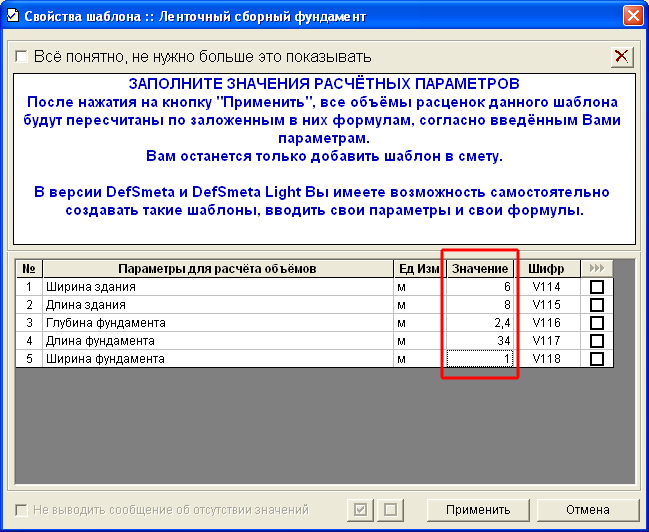This screenshot has width=649, height=532.
Task: Click the check-all icon button near Применить
Action: coord(360,509)
